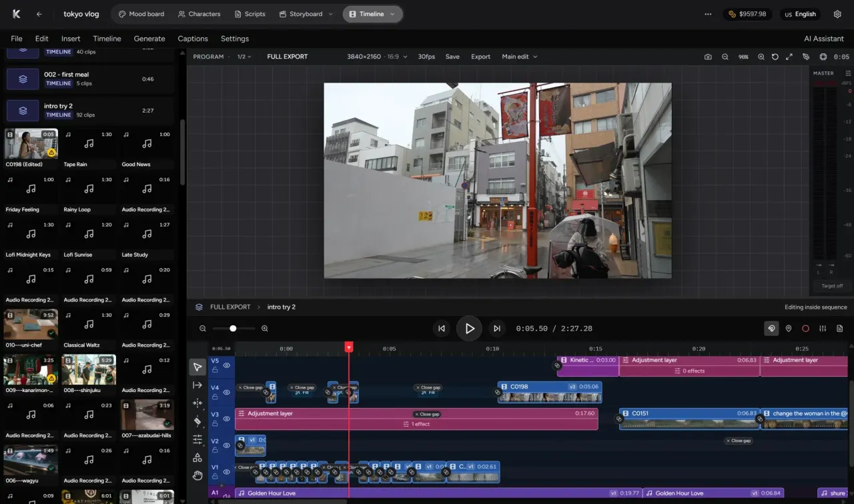Viewport: 854px width, 504px height.
Task: Hide the V5 track with the eye
Action: 227,365
